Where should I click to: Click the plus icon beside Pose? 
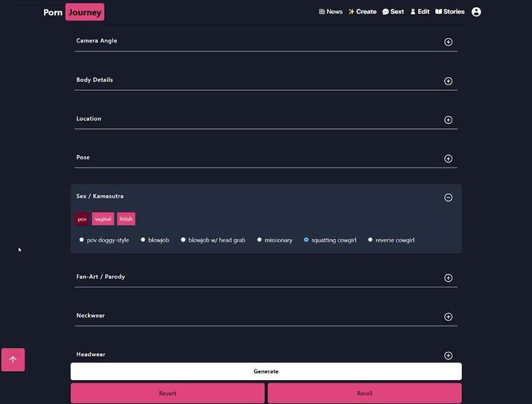point(448,159)
